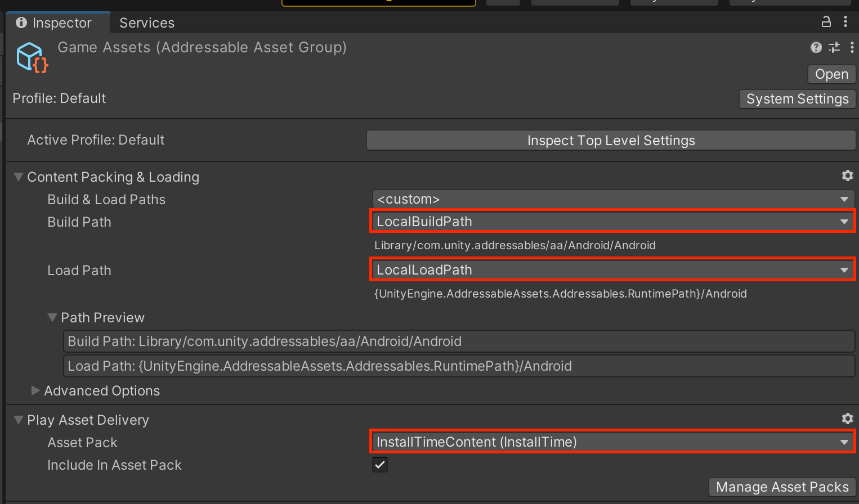859x504 pixels.
Task: Open the preset selector sliders icon
Action: (834, 47)
